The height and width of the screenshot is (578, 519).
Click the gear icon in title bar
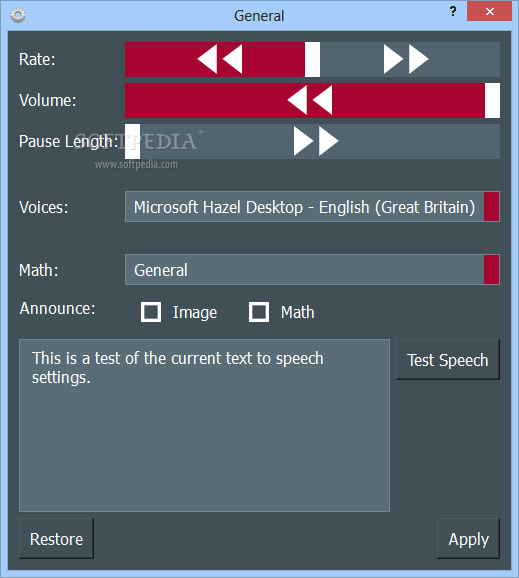tap(18, 15)
